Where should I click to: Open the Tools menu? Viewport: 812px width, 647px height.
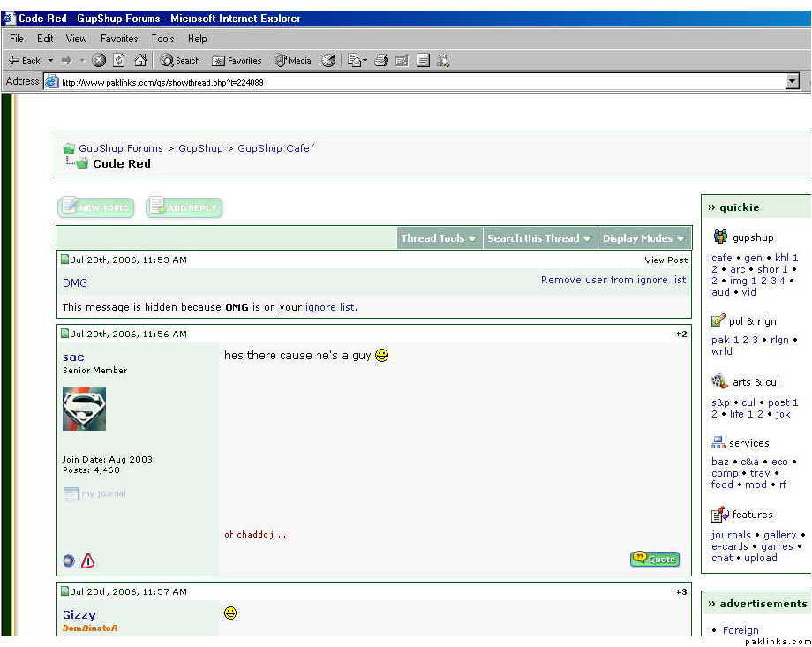(162, 39)
